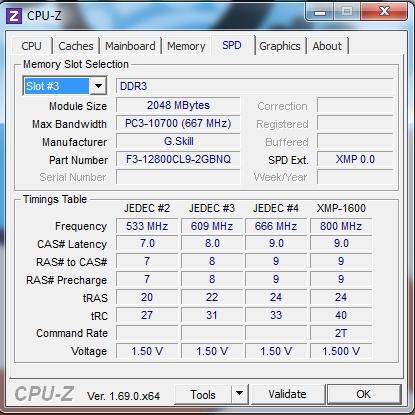The image size is (415, 415).
Task: Select the 609 MHz frequency cell
Action: [x=212, y=226]
